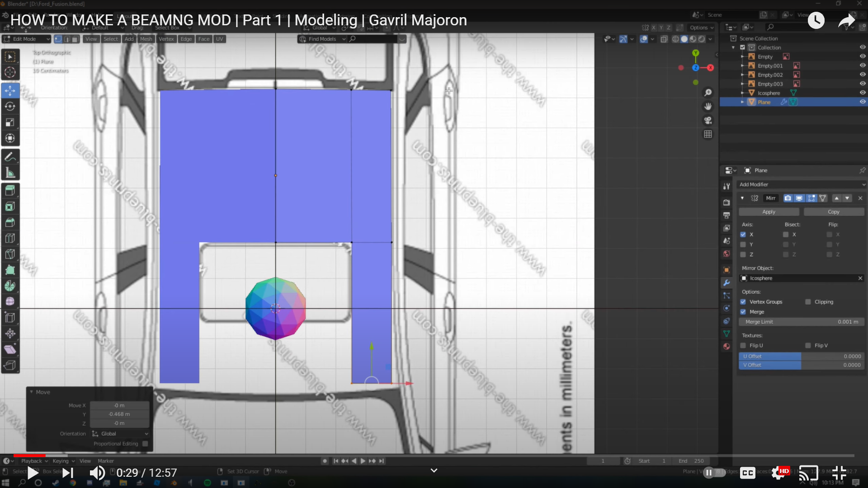
Task: Toggle X-ray display in viewport header
Action: [664, 39]
